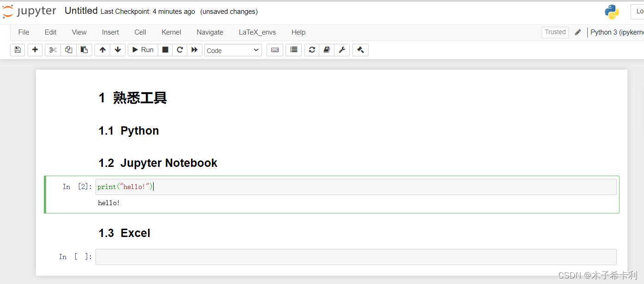
Task: Open the View menu
Action: [x=79, y=32]
